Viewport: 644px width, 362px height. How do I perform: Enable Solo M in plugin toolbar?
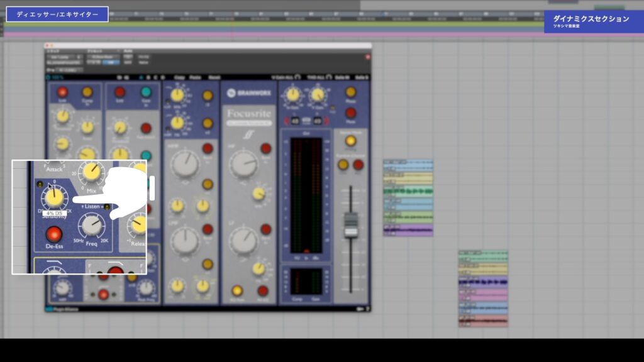click(x=342, y=77)
